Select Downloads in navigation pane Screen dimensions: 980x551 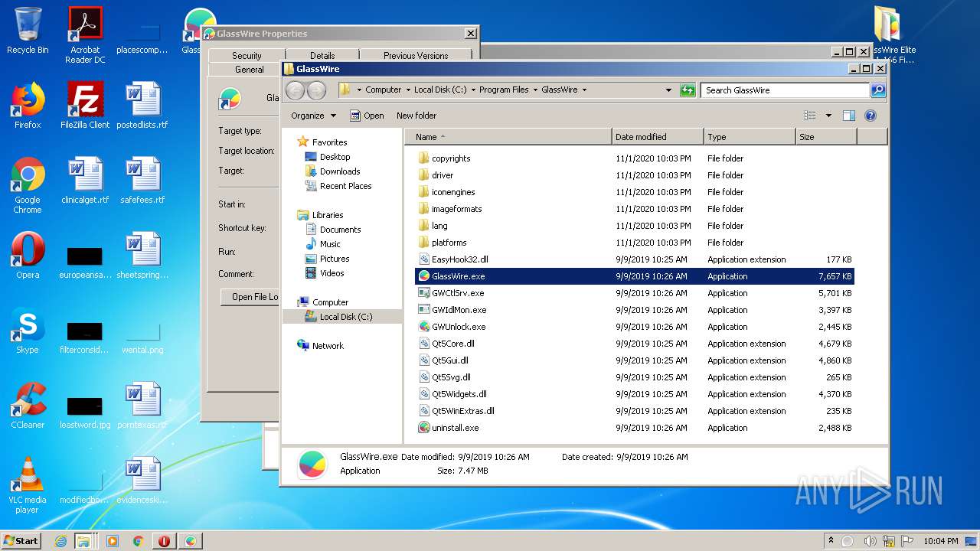pos(332,171)
